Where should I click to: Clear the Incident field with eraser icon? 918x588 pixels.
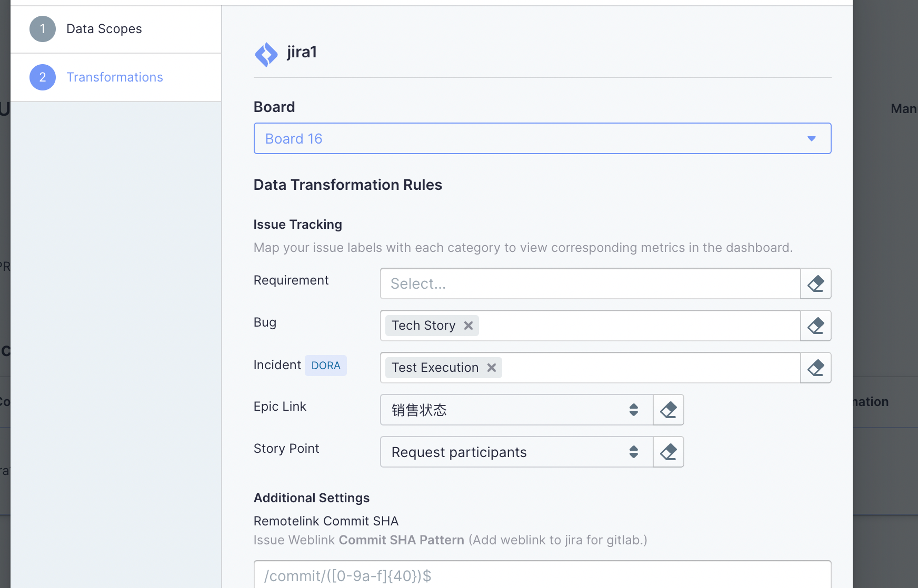816,368
